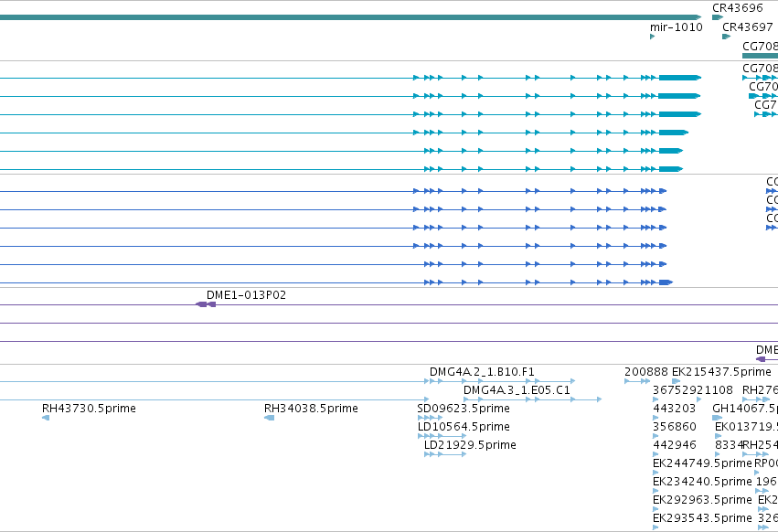Select the 443203 feature label

tap(675, 409)
